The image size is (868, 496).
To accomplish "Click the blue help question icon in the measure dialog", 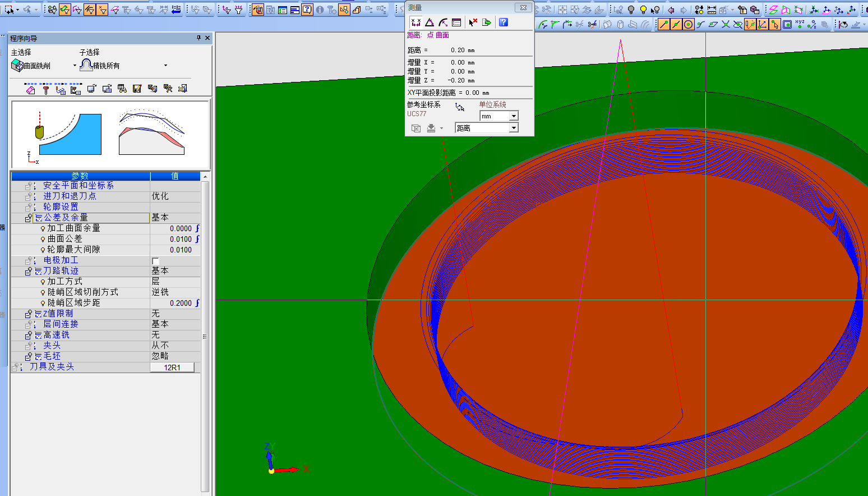I will pos(503,22).
